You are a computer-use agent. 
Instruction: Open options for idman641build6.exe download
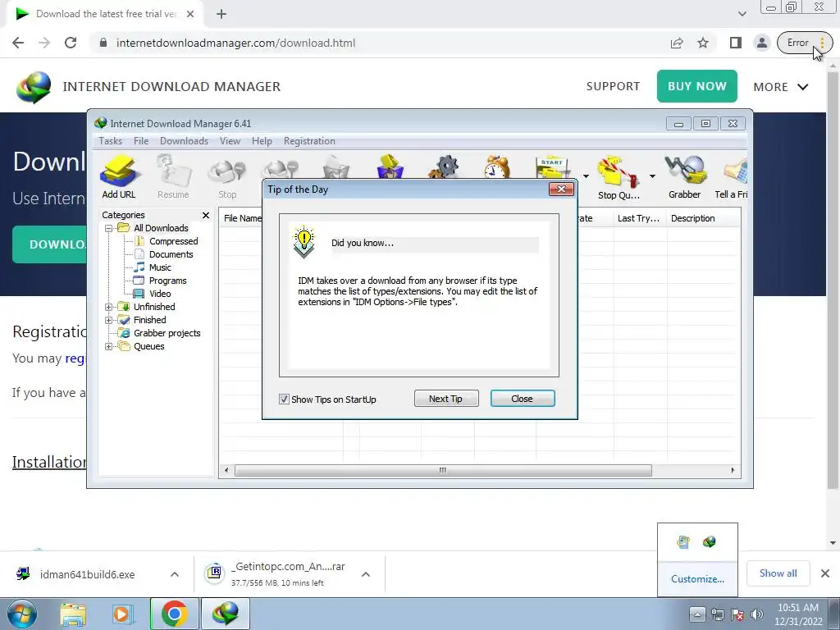coord(175,574)
